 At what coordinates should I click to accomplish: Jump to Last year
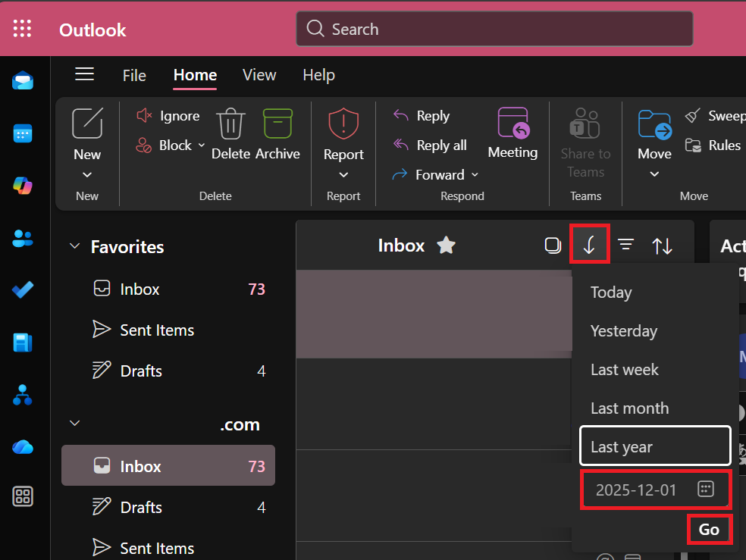[x=656, y=446]
